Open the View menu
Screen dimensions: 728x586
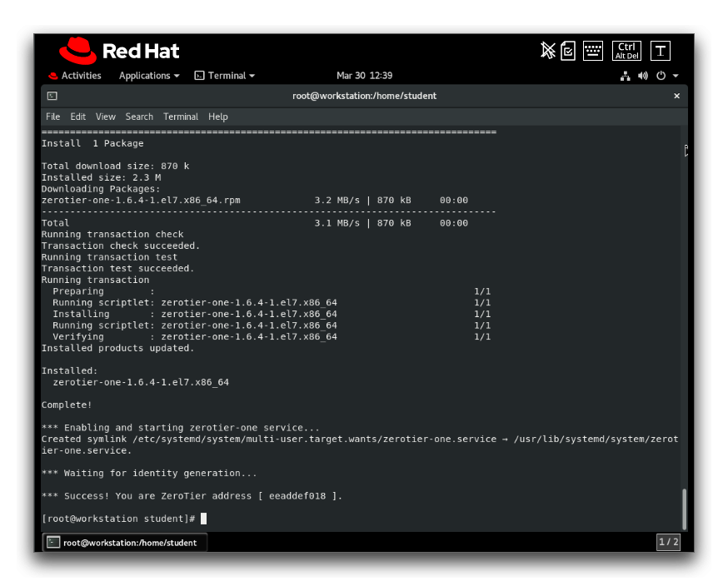[x=106, y=117]
